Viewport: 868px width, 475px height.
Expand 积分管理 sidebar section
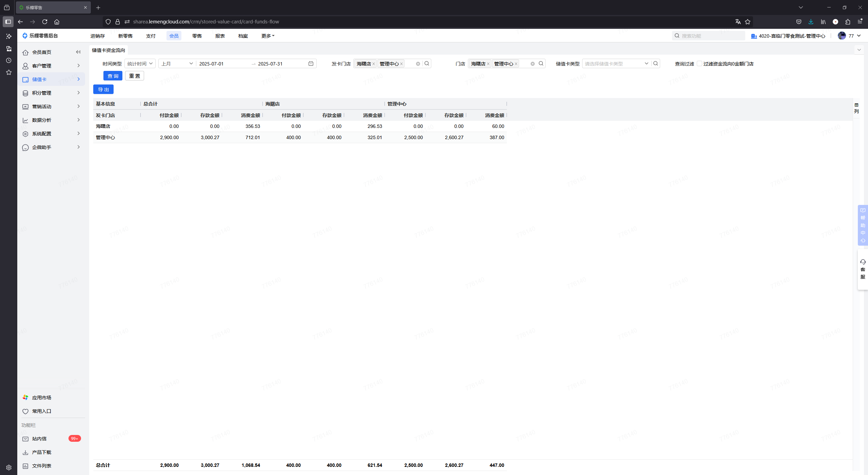[x=51, y=93]
